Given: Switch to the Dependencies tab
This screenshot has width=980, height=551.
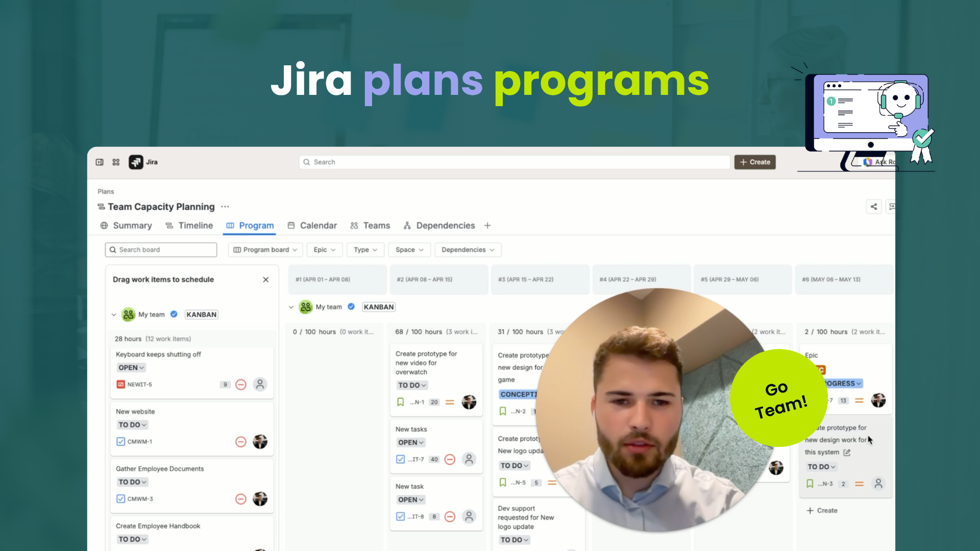Looking at the screenshot, I should [439, 226].
